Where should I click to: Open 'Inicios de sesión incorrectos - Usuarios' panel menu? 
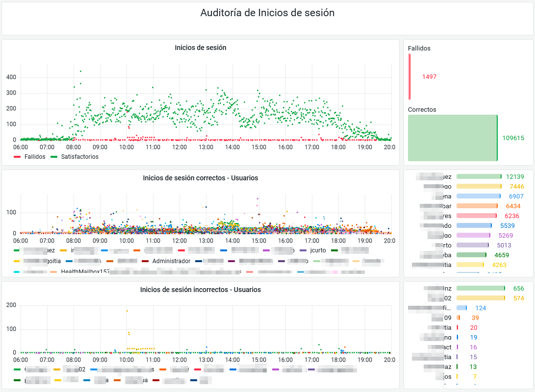[x=200, y=290]
